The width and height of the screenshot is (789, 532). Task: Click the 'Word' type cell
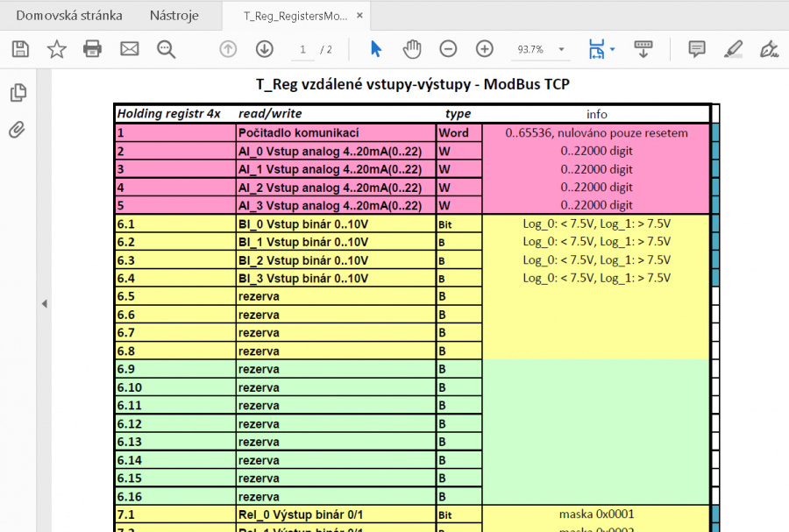(x=458, y=132)
